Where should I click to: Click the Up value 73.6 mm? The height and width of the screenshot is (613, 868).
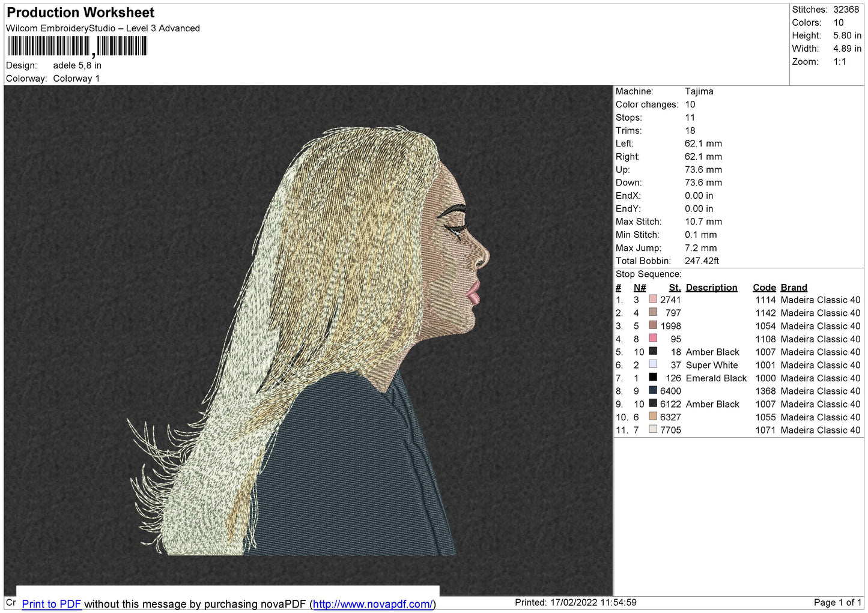(x=703, y=170)
